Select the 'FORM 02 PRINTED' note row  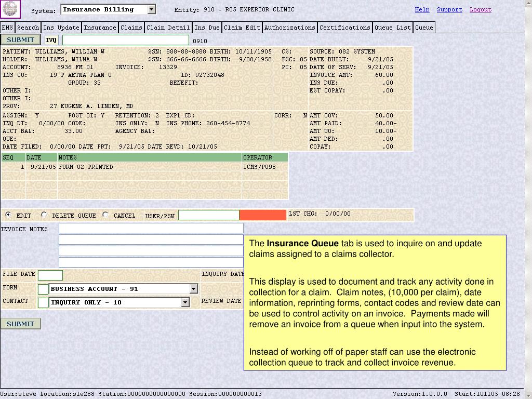[x=144, y=167]
